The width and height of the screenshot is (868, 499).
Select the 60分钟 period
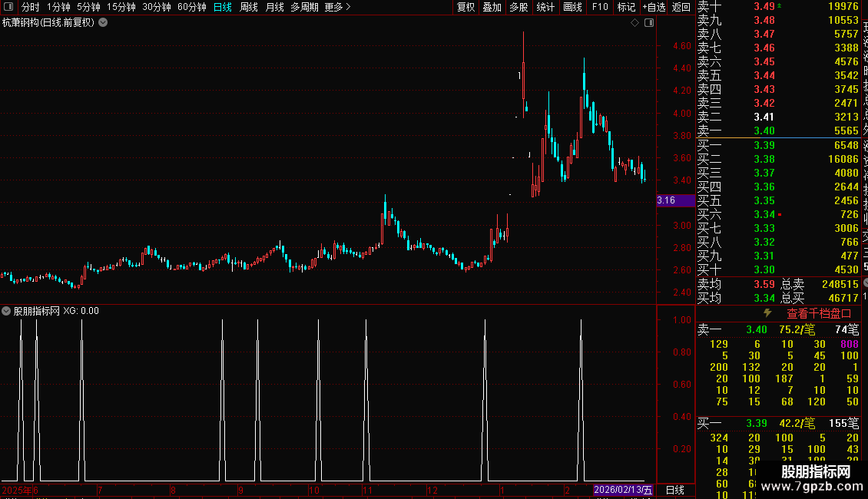click(192, 7)
